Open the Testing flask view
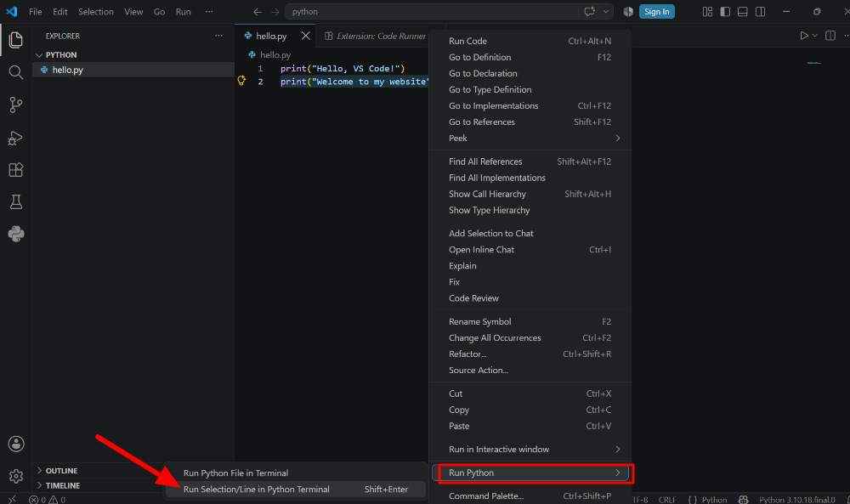This screenshot has height=504, width=850. coord(15,202)
